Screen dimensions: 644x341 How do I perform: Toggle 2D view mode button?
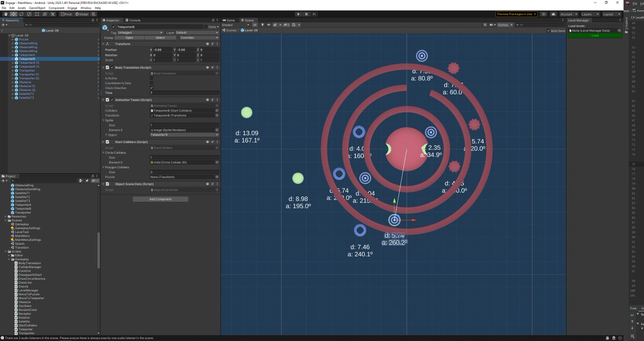[255, 25]
